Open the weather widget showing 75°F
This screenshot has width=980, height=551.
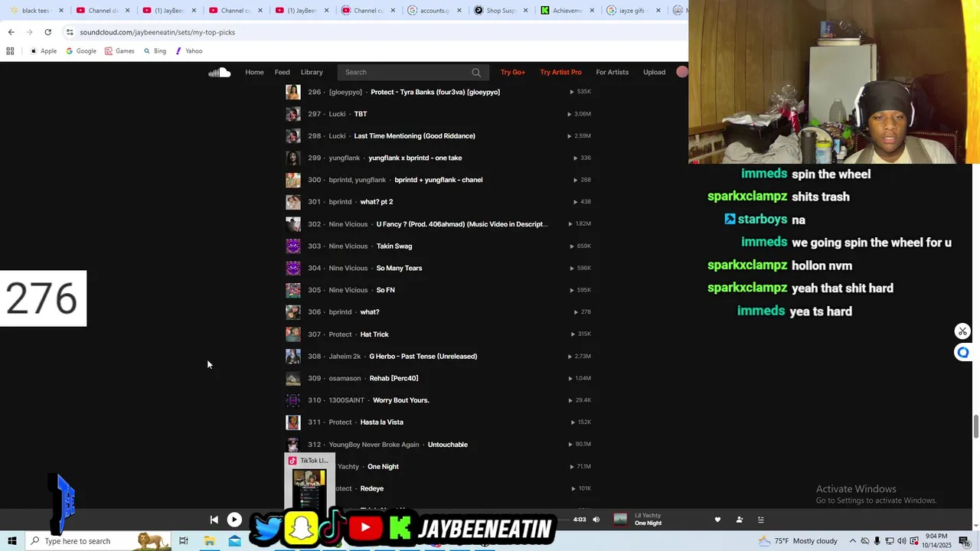pyautogui.click(x=797, y=541)
